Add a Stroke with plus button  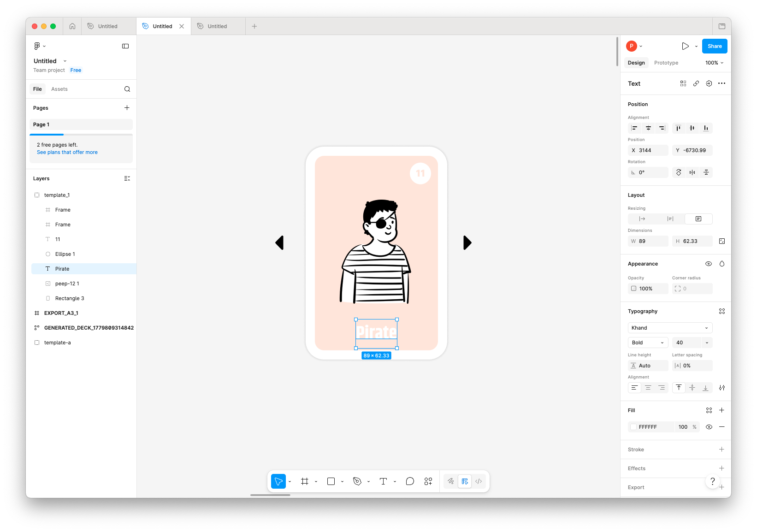722,449
